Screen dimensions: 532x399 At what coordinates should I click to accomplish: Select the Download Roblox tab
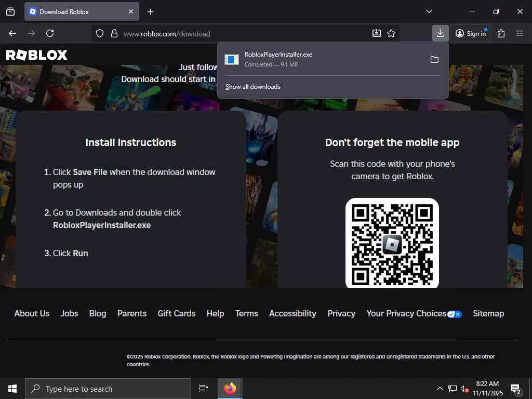[82, 12]
